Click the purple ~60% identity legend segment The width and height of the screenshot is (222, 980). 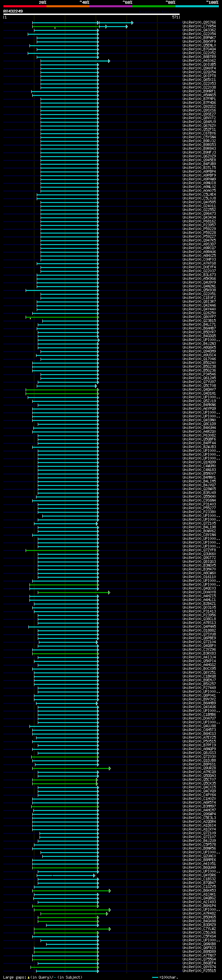(x=111, y=6)
